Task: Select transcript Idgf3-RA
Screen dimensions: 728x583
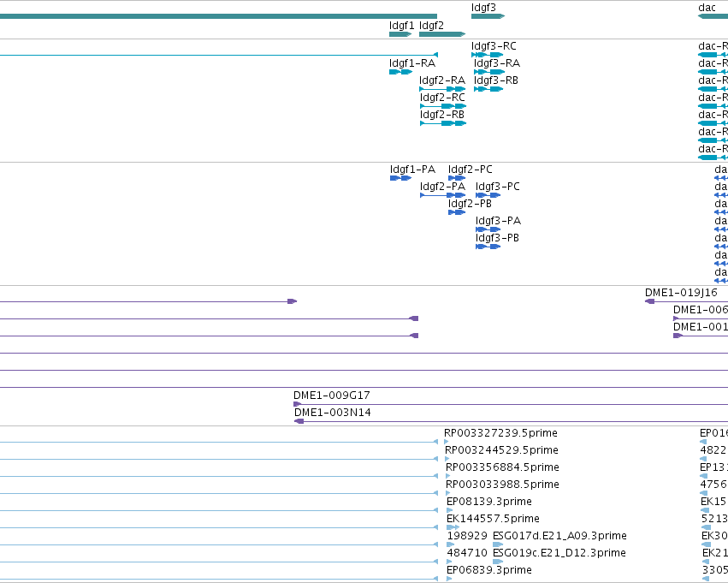Action: tap(497, 63)
